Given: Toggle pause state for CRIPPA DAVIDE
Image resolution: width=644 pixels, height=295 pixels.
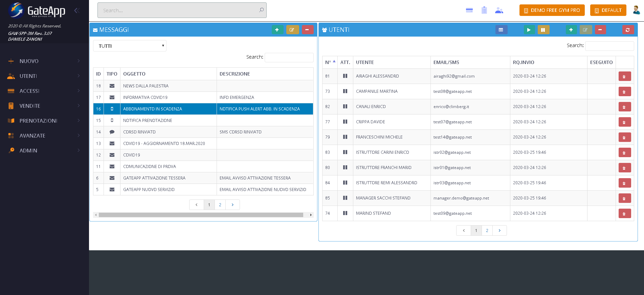Looking at the screenshot, I should pyautogui.click(x=345, y=122).
